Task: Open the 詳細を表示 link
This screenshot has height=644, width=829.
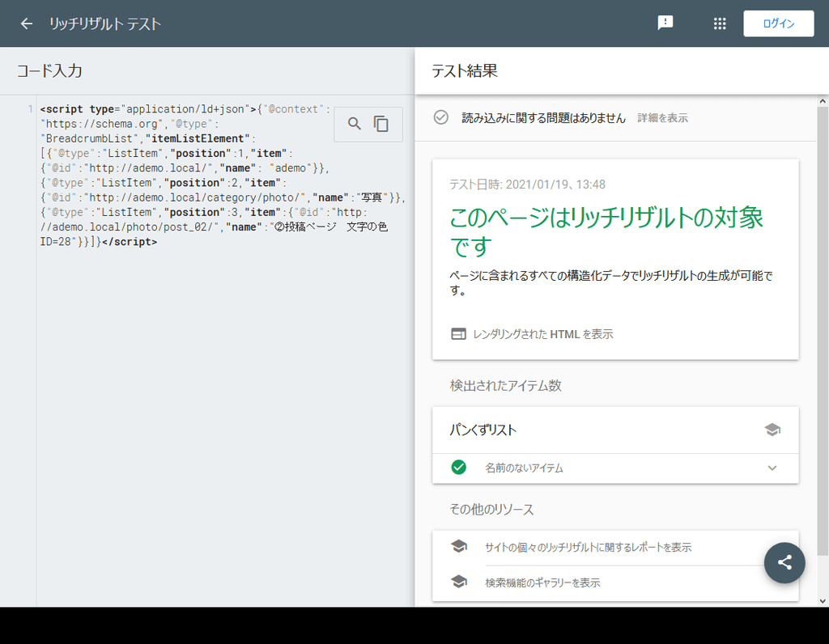Action: click(662, 118)
